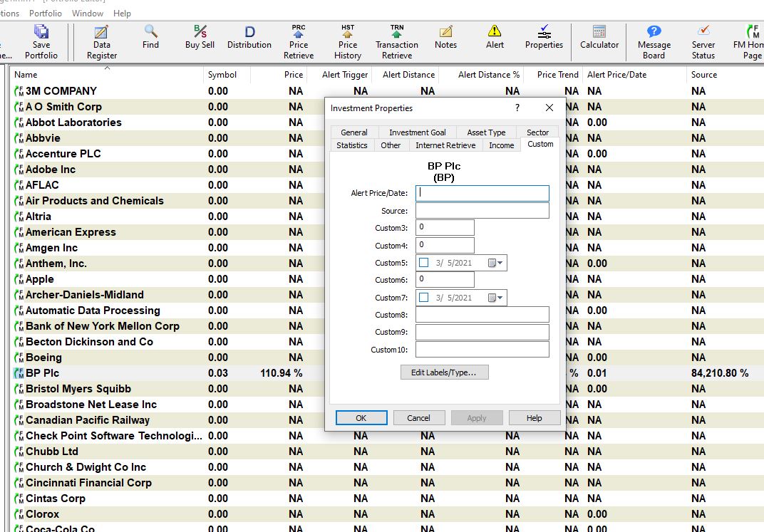Open the Buy Sell tool
The image size is (764, 532).
pyautogui.click(x=200, y=37)
